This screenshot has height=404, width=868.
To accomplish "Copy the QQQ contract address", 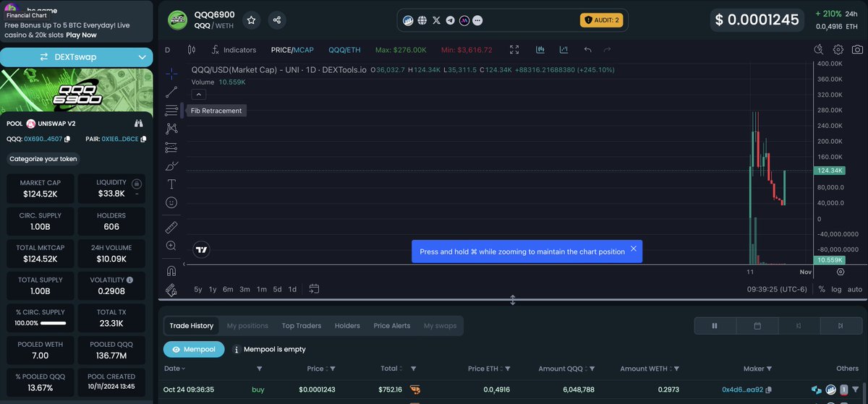I will click(67, 139).
